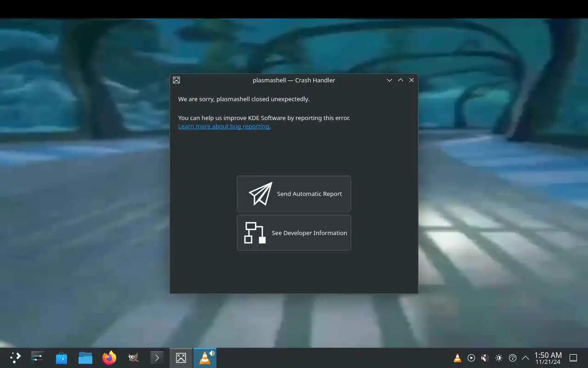This screenshot has width=588, height=368.
Task: Click the VLC cone tray icon
Action: (458, 358)
